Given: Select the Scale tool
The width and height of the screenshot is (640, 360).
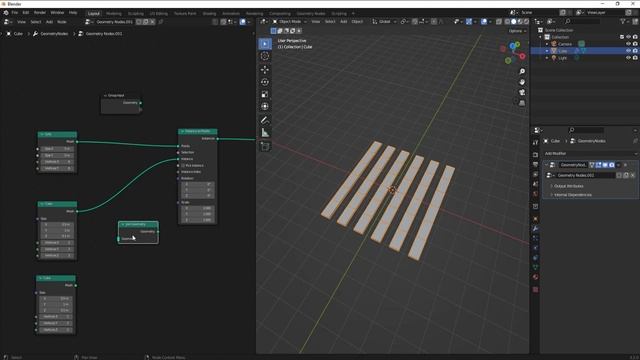Looking at the screenshot, I should coord(265,94).
